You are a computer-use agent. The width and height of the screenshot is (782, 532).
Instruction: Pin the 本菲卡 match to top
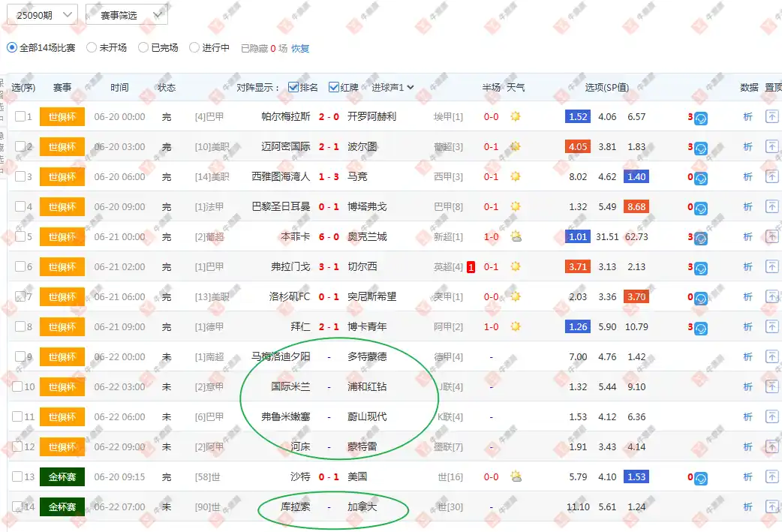[771, 236]
